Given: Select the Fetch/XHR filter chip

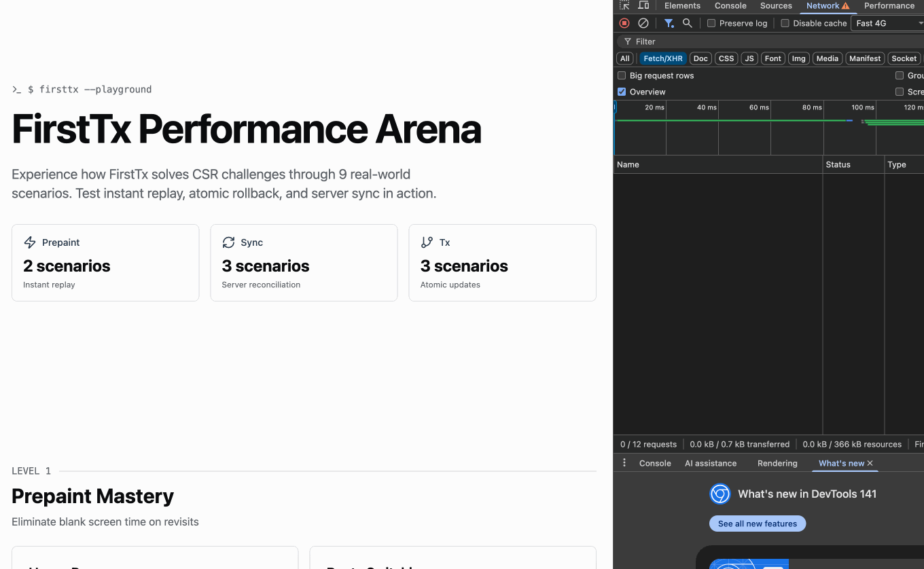Looking at the screenshot, I should click(663, 58).
